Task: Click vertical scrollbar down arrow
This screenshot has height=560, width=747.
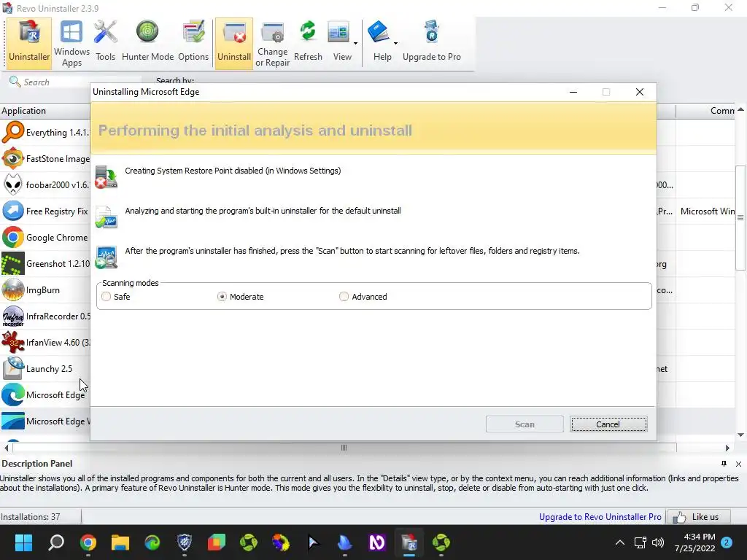Action: pos(740,435)
